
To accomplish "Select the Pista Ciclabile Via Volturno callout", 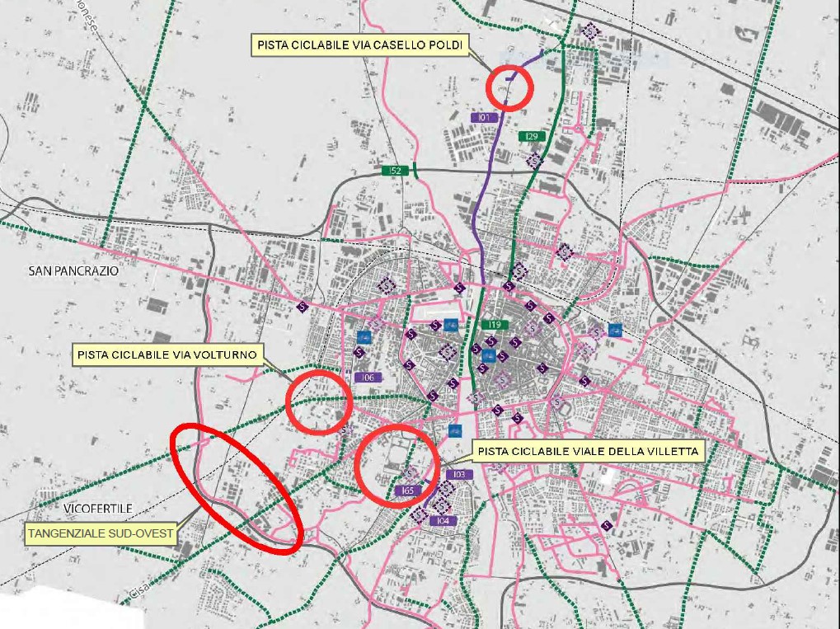I will (168, 354).
